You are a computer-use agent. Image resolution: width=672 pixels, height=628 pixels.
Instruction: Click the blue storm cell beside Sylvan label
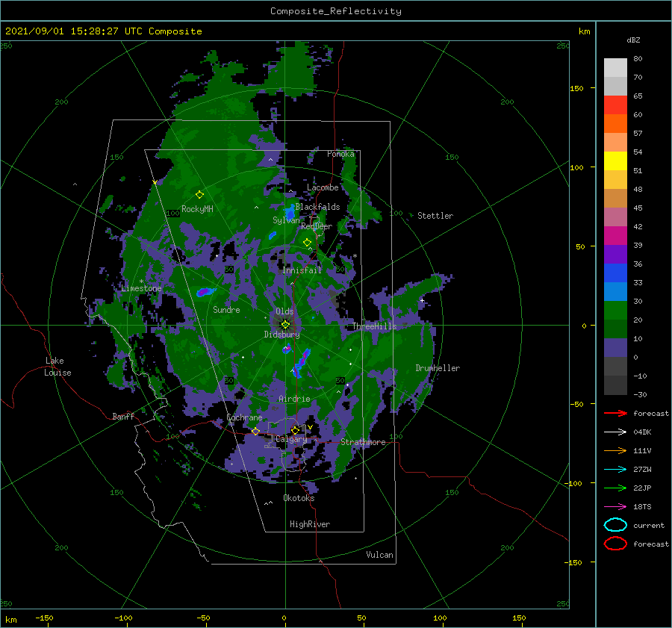(x=290, y=213)
